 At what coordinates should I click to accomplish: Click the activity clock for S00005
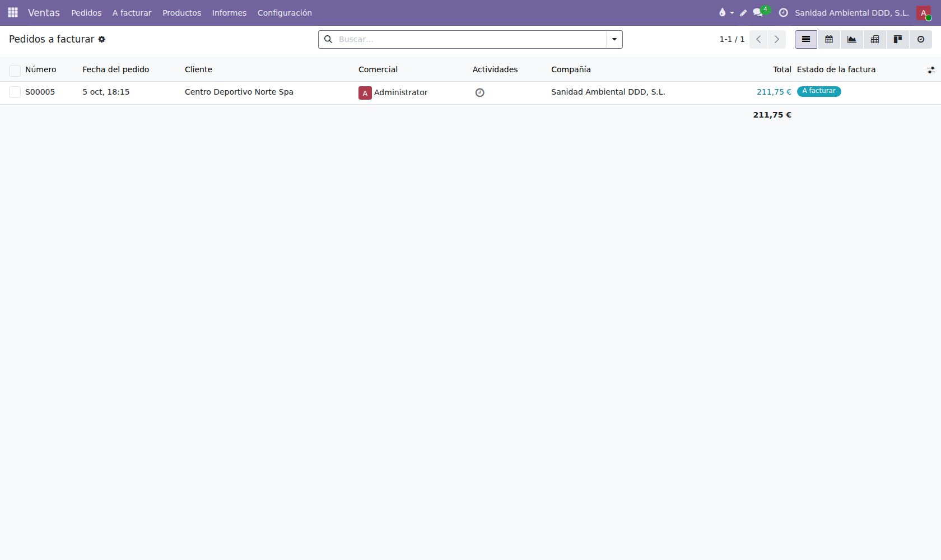pyautogui.click(x=479, y=92)
